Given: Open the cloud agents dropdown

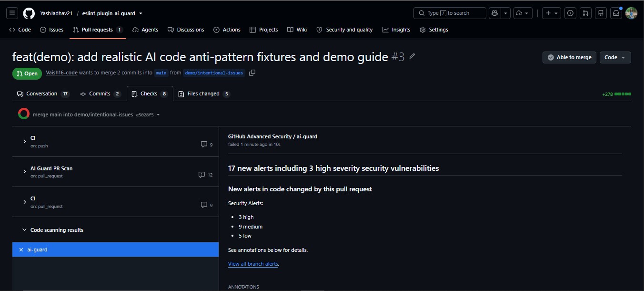Looking at the screenshot, I should coord(523,13).
